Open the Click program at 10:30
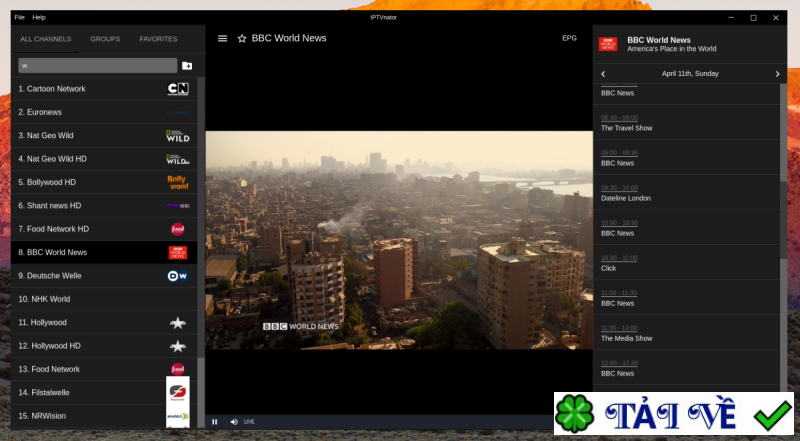The width and height of the screenshot is (800, 441). [x=686, y=262]
